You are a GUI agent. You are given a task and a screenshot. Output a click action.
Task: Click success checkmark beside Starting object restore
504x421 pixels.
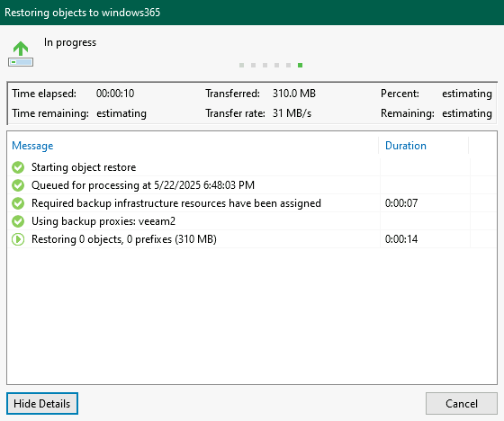[x=18, y=167]
